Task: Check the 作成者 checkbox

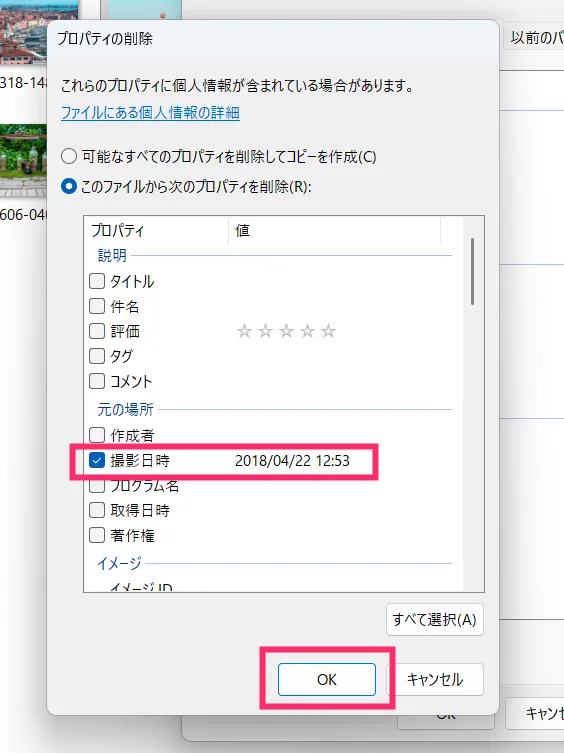Action: [97, 435]
